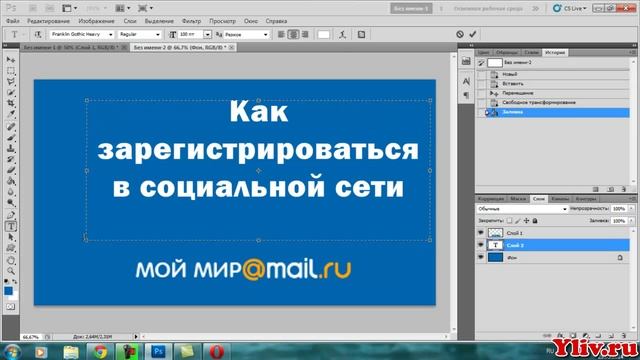
Task: Select the Rectangular Marquee tool
Action: pyautogui.click(x=11, y=71)
